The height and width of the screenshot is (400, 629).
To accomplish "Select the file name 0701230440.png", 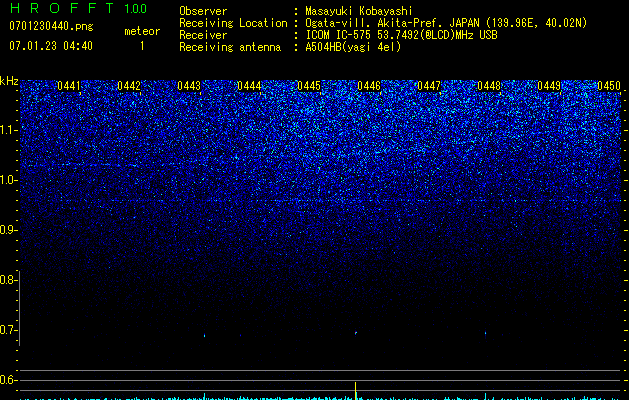I will 51,26.
